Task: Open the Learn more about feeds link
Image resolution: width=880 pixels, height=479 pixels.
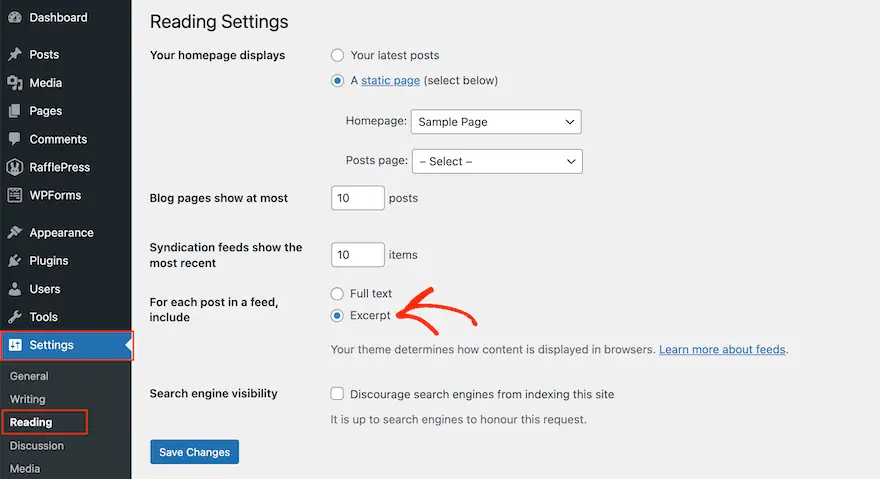Action: [722, 349]
